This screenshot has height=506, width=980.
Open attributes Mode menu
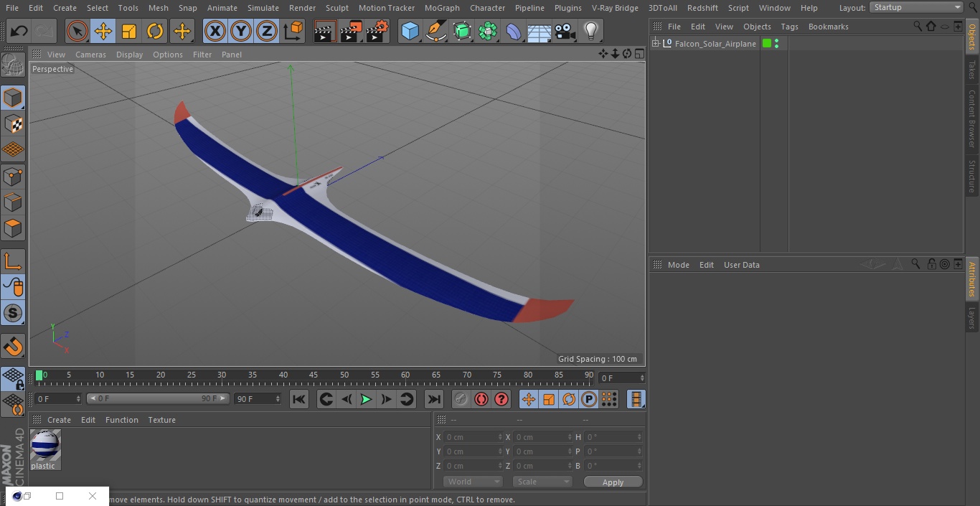(x=678, y=265)
